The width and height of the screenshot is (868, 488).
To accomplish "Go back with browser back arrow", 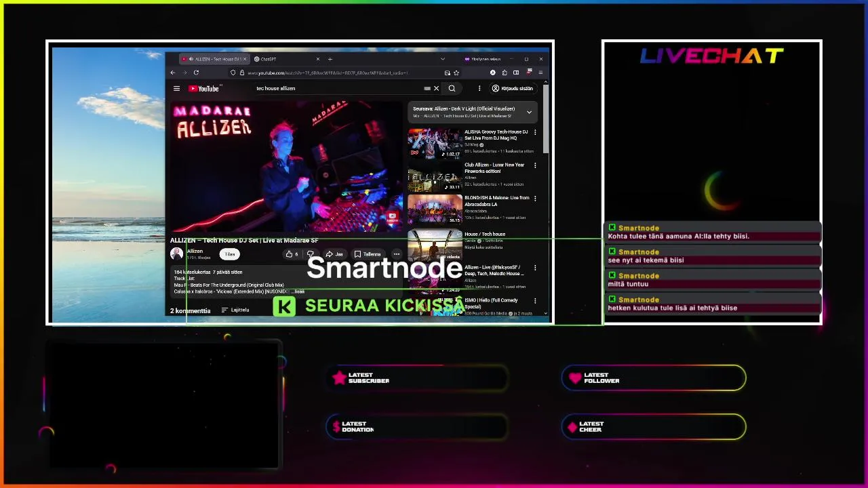I will [x=173, y=73].
